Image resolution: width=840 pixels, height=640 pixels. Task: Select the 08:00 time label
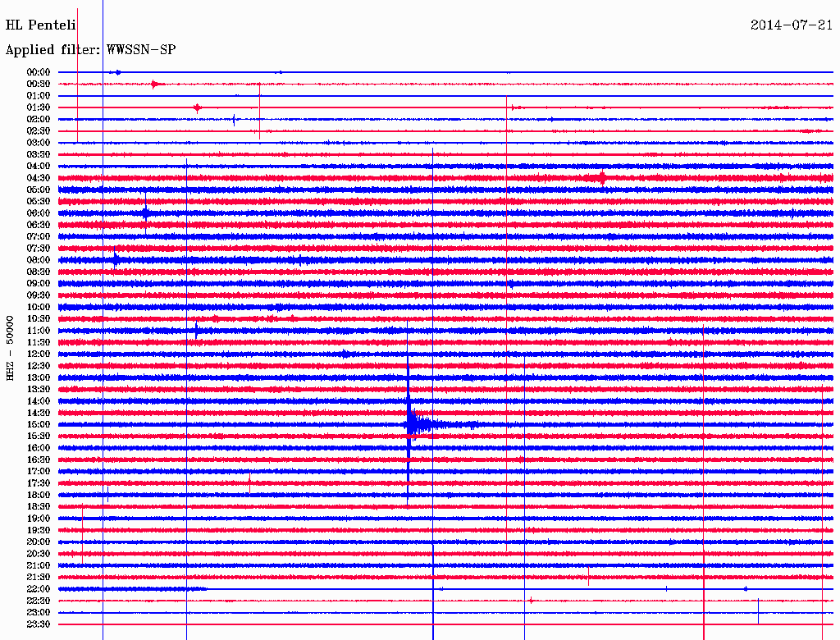click(38, 260)
